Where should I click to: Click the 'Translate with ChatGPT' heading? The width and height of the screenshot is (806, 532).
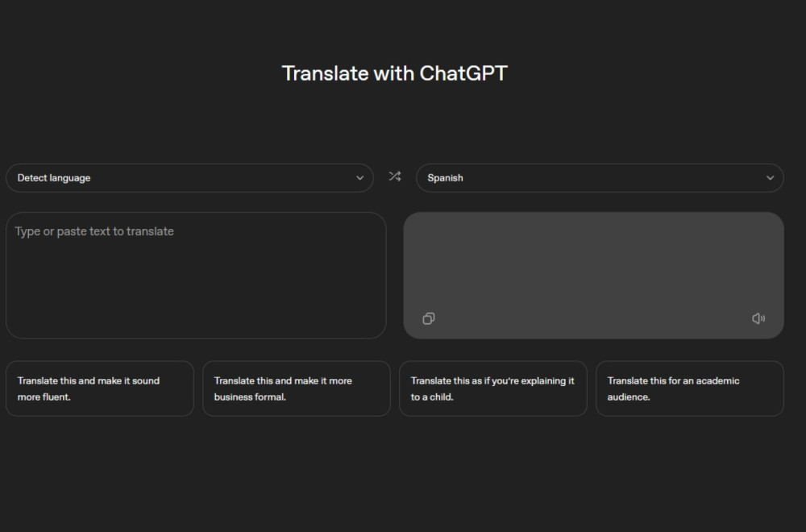pyautogui.click(x=394, y=73)
